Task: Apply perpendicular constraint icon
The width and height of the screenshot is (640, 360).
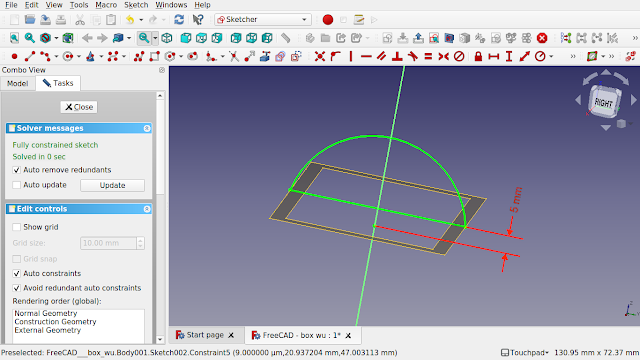Action: 397,56
